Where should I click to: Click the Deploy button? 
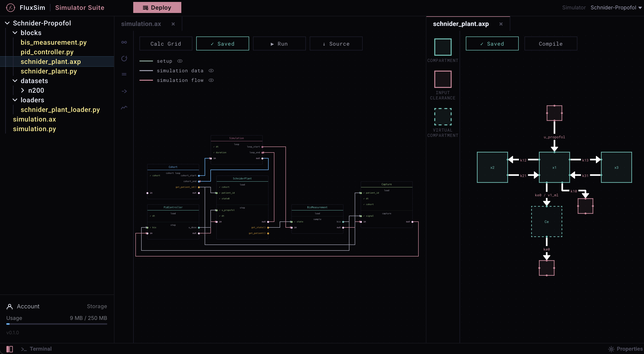pyautogui.click(x=157, y=7)
